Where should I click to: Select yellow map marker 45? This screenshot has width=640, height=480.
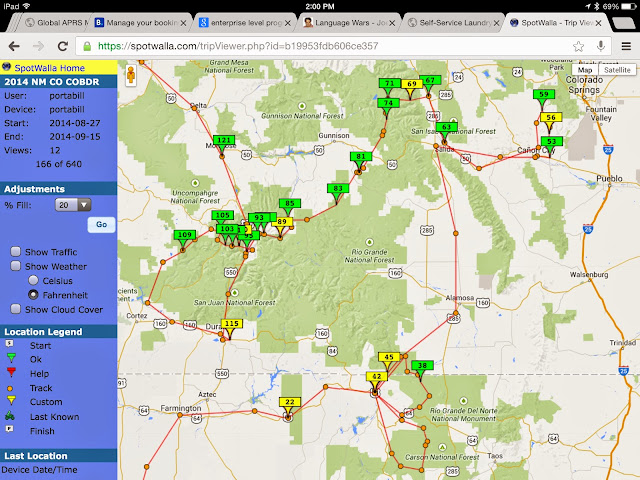(389, 357)
